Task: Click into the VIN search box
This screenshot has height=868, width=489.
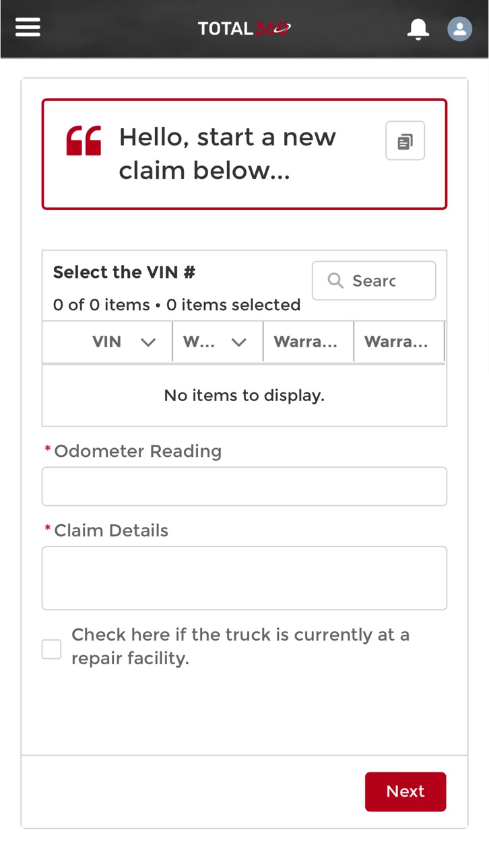Action: [374, 281]
